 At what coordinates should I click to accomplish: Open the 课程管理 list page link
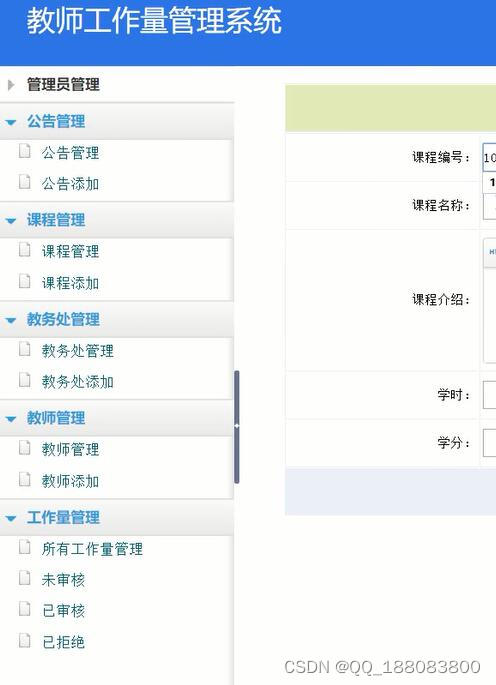click(70, 251)
